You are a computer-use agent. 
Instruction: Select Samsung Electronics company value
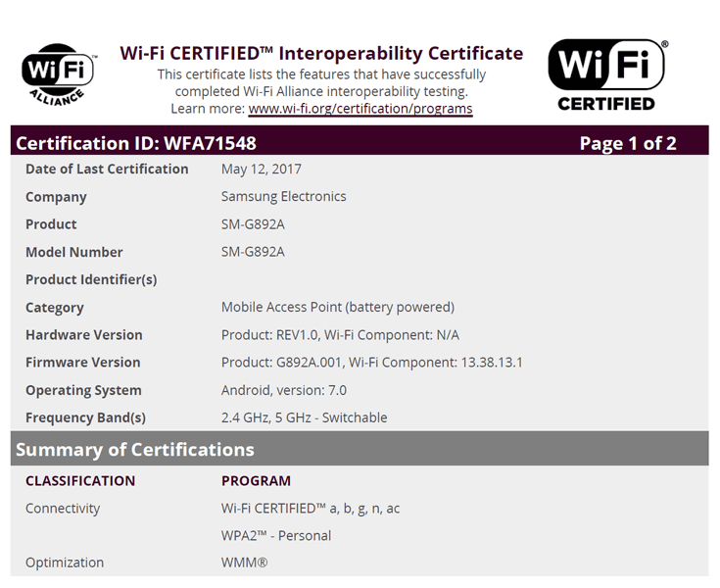tap(284, 197)
